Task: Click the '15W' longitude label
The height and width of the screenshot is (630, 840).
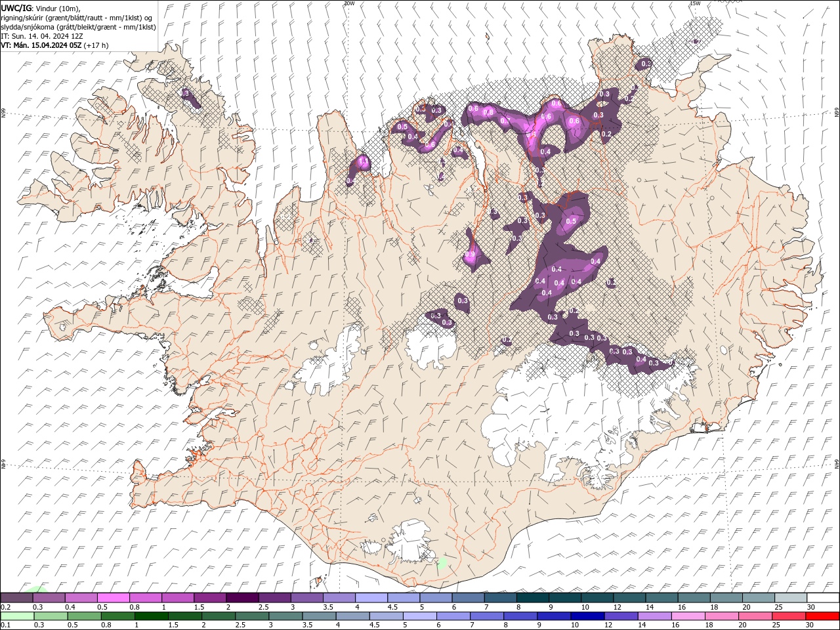Action: 695,3
